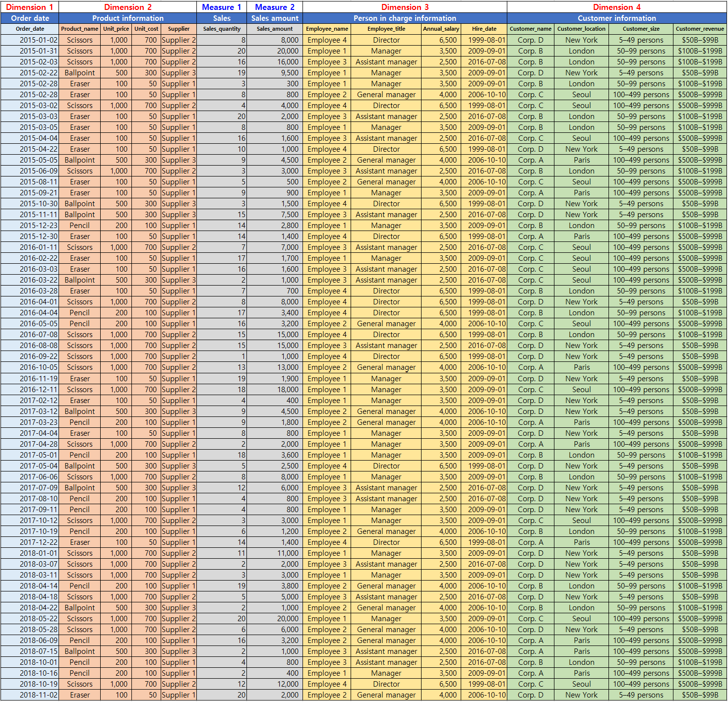Click the date cell 2018-11-02
The width and height of the screenshot is (728, 703).
pos(30,695)
